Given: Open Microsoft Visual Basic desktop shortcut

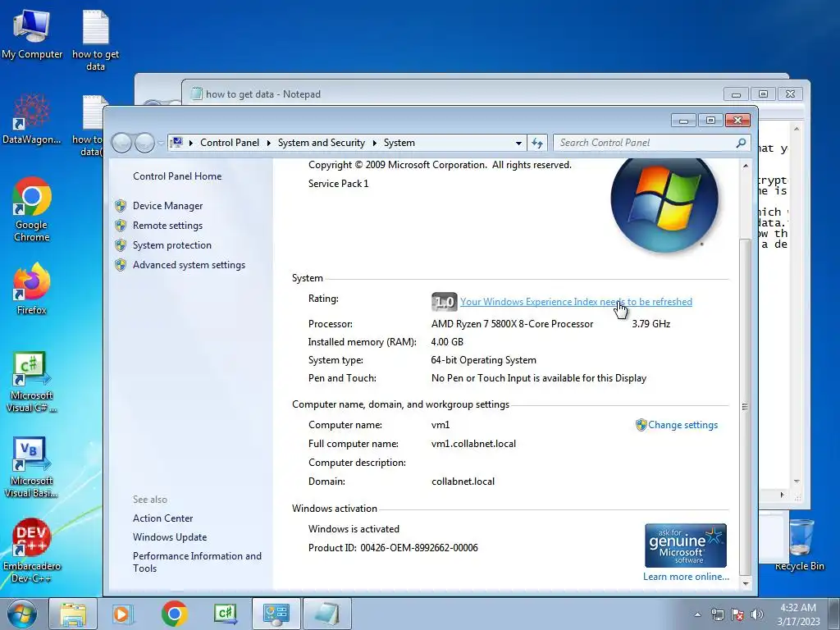Looking at the screenshot, I should 32,468.
